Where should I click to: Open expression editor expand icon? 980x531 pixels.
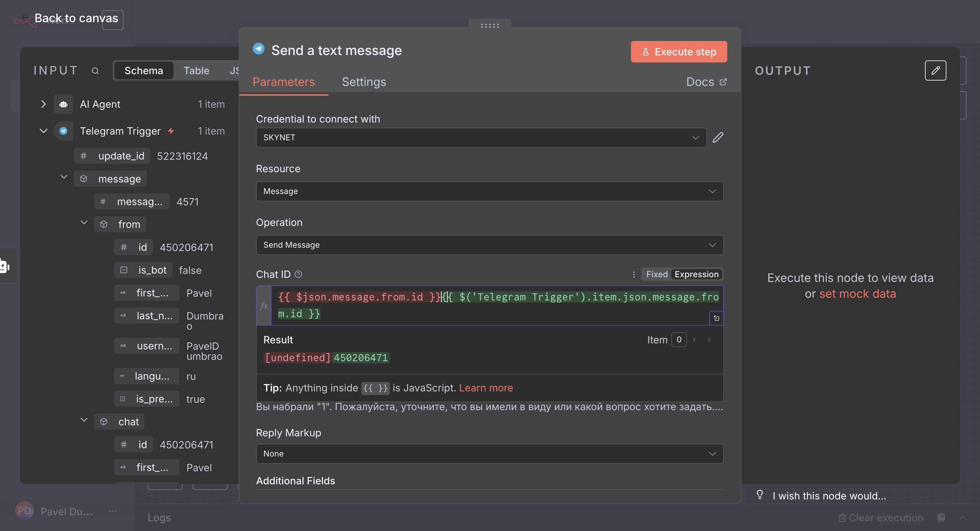716,318
